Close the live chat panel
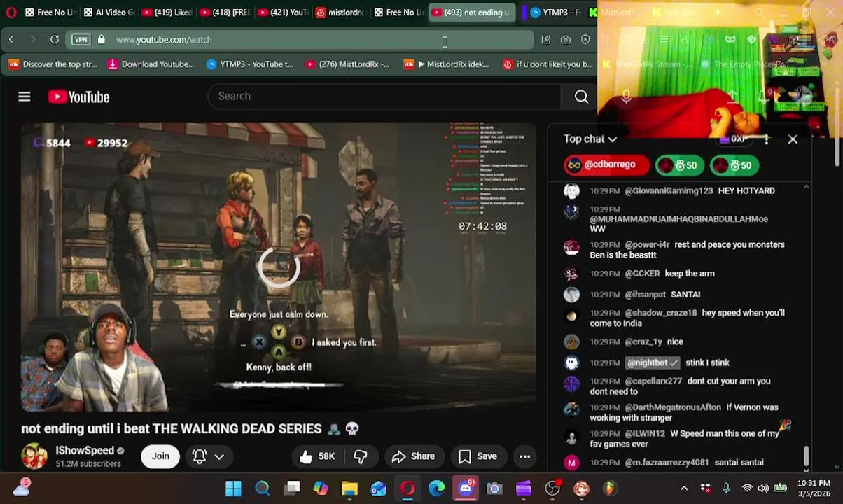Image resolution: width=843 pixels, height=504 pixels. [x=793, y=139]
